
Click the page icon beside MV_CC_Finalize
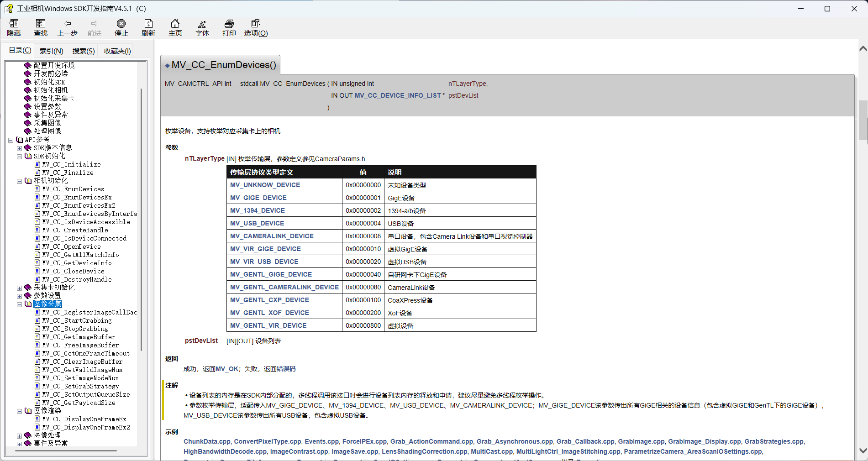[38, 173]
